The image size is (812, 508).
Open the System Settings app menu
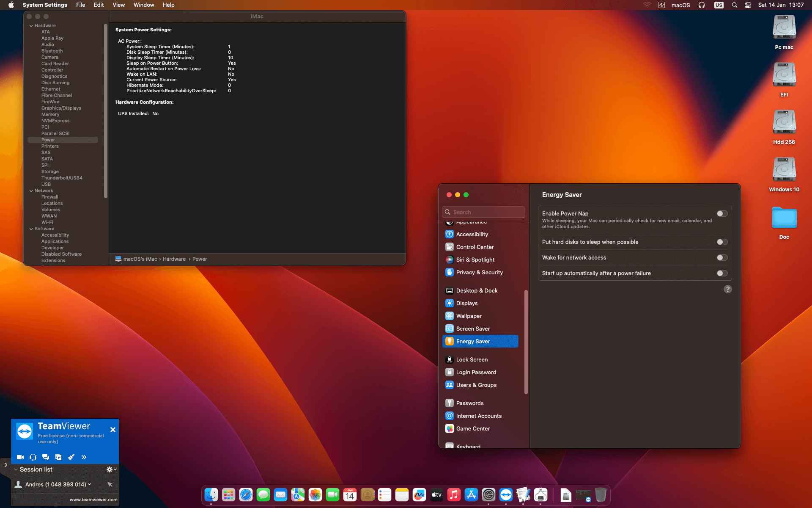tap(45, 5)
